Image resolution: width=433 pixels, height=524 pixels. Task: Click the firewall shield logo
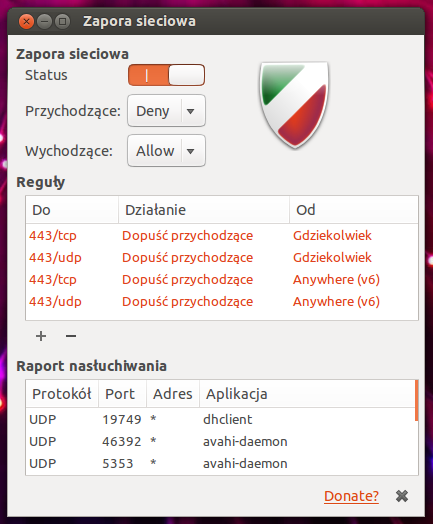click(294, 105)
